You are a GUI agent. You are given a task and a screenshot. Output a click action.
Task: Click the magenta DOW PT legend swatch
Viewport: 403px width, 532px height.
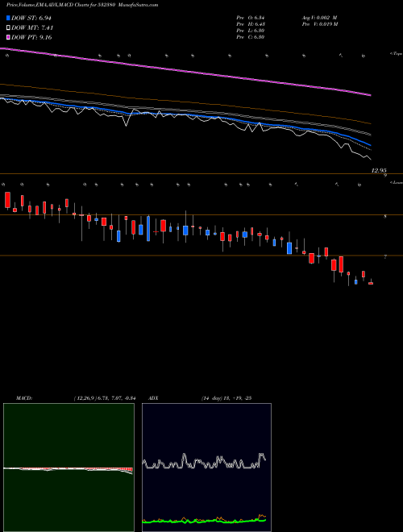(x=9, y=37)
